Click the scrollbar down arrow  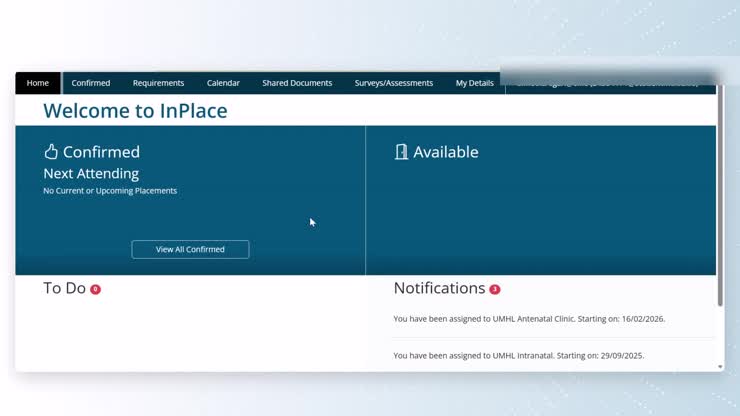tap(720, 366)
